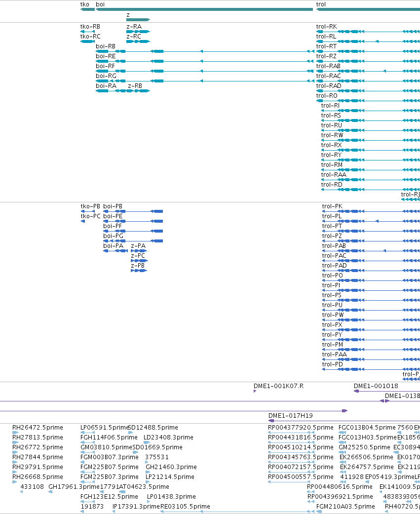Click the trol-RM transcript label
420x514 pixels.
332,164
